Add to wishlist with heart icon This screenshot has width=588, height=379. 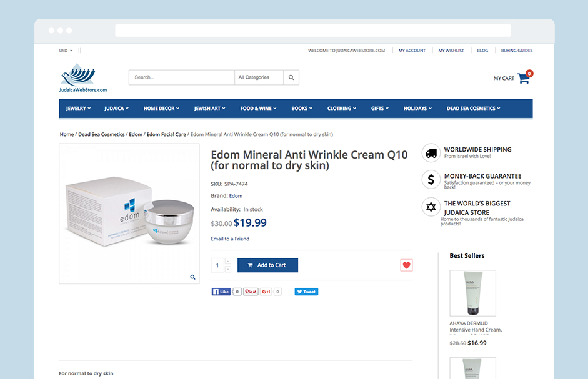point(406,265)
